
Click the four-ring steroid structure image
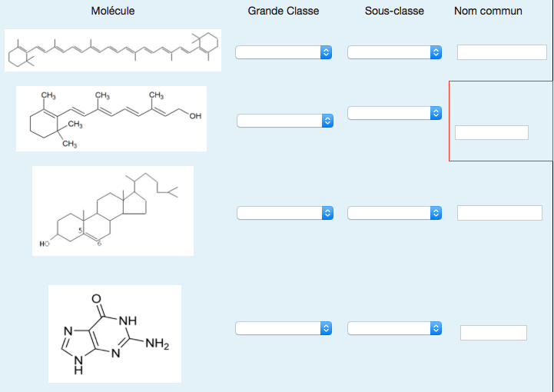[113, 211]
